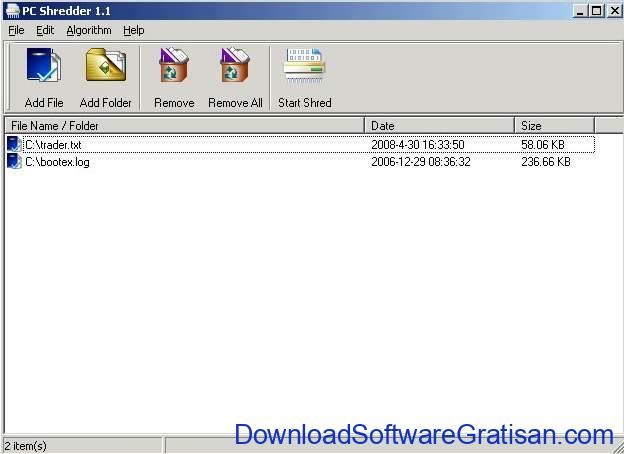Click the 2 item(s) status text
This screenshot has width=624, height=454.
point(25,446)
